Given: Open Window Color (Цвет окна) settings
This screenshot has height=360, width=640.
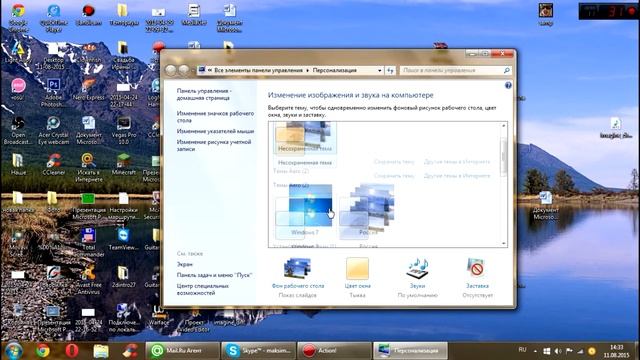Looking at the screenshot, I should [x=357, y=273].
